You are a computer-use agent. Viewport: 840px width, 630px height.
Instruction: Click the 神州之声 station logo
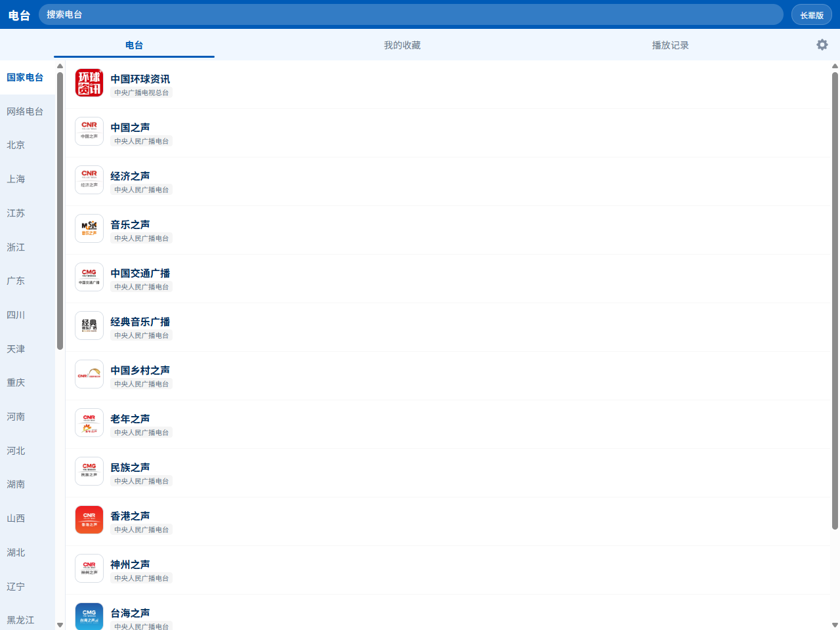89,568
